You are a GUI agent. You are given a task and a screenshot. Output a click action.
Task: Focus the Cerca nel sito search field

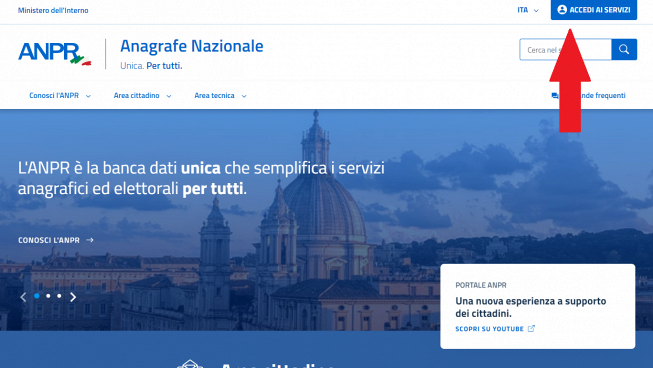[565, 50]
